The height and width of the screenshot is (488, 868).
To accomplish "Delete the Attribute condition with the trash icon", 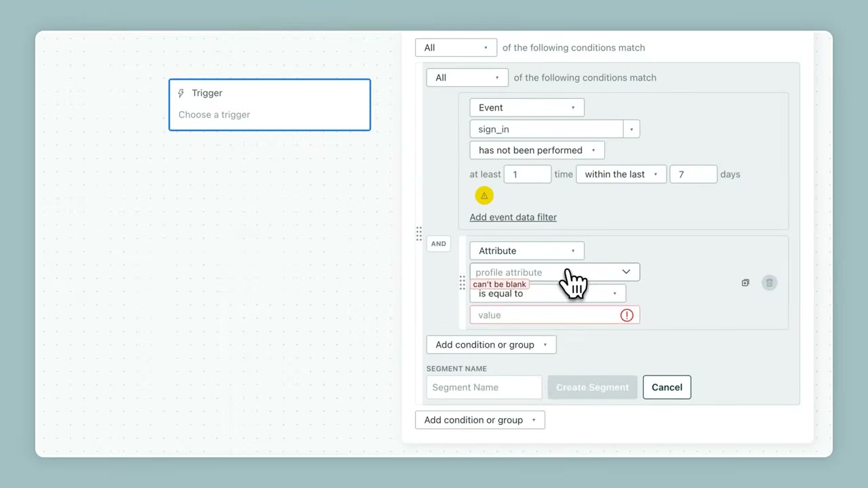I will [x=769, y=283].
